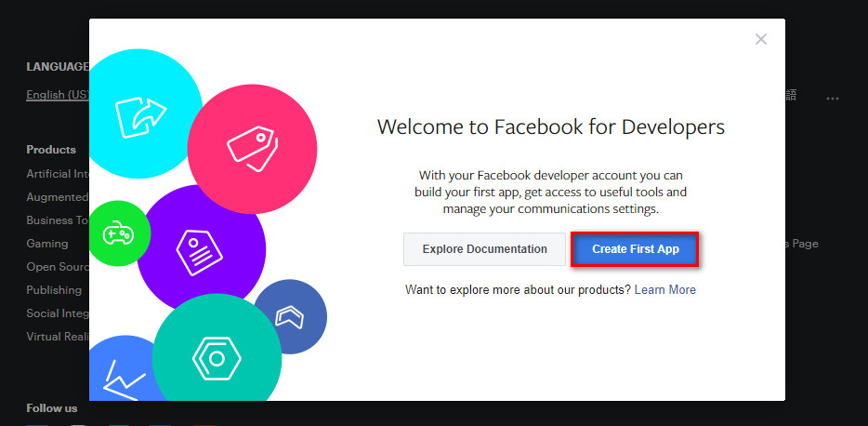Screen dimensions: 868x426
Task: Open Publishing in the Products list
Action: [54, 290]
